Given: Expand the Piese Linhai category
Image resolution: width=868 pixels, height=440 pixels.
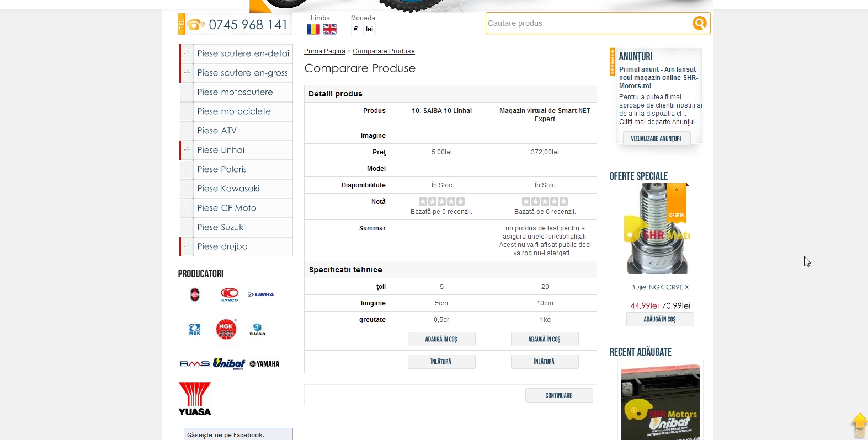Looking at the screenshot, I should (187, 150).
